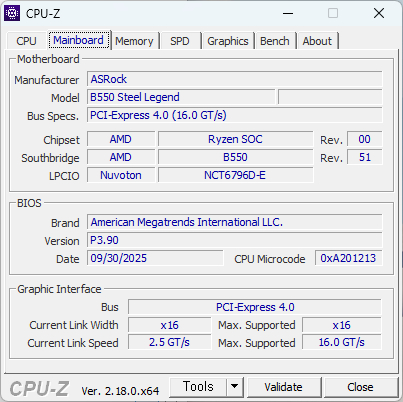403x402 pixels.
Task: Click the Manufacturer label
Action: tap(47, 80)
